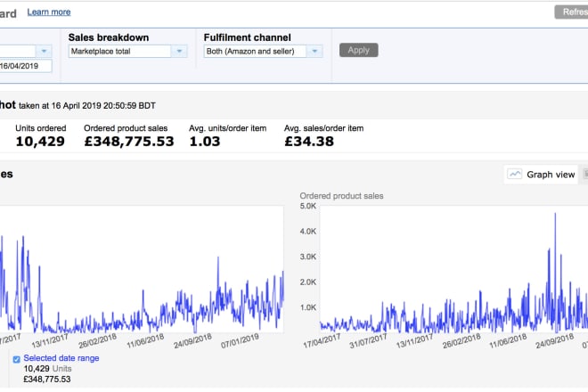The image size is (588, 392).
Task: Click the 17/04/2017 label on sales chart
Action: click(x=322, y=340)
